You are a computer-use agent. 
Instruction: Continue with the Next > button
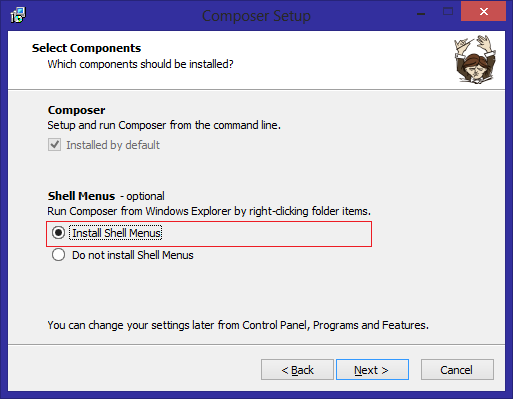pos(372,370)
